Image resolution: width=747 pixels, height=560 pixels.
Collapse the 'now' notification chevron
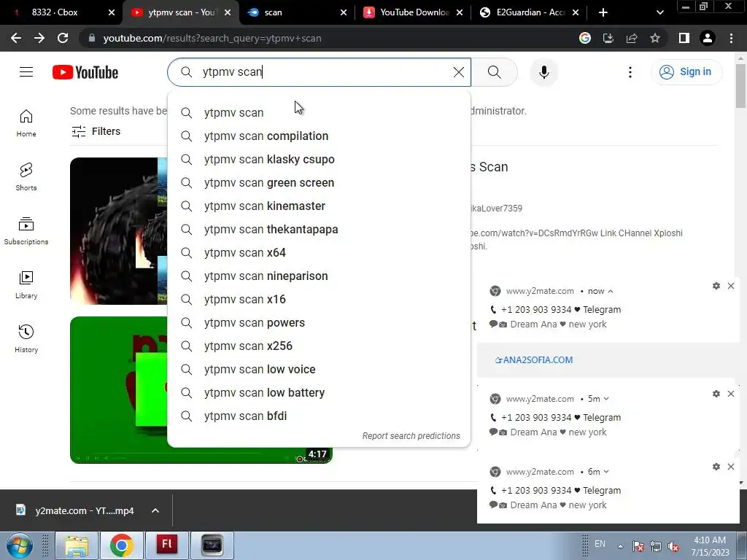(x=611, y=291)
